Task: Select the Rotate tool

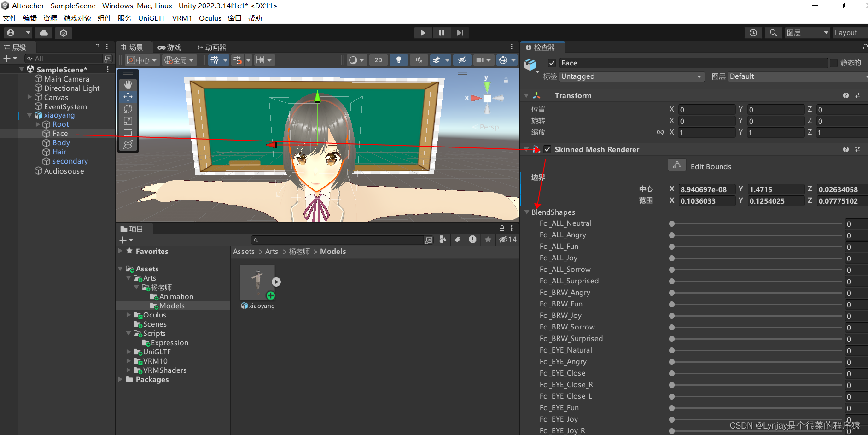Action: point(128,109)
